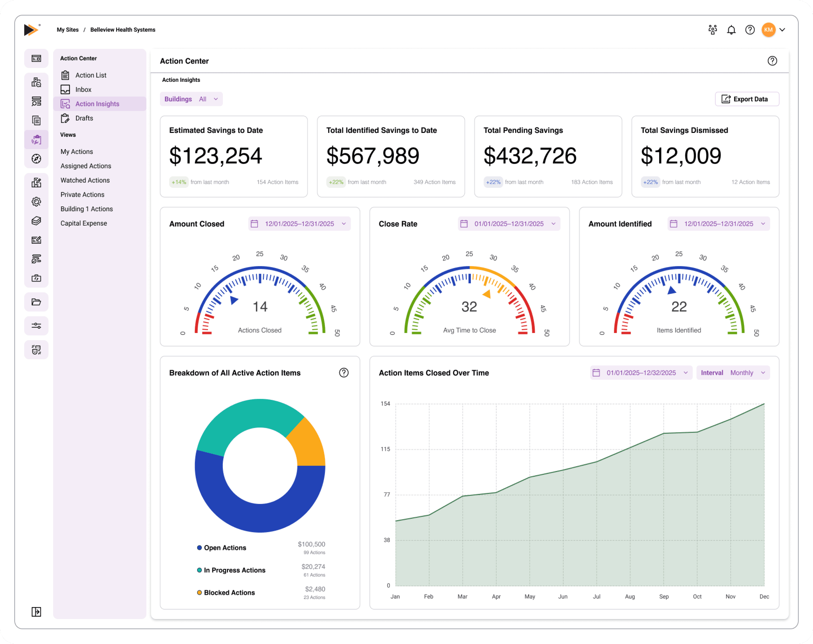This screenshot has width=813, height=644.
Task: Expand the Buildings All filter dropdown
Action: point(191,99)
